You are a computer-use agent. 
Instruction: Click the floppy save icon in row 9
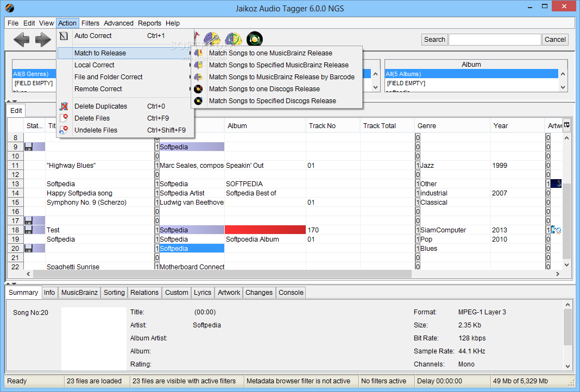click(28, 147)
